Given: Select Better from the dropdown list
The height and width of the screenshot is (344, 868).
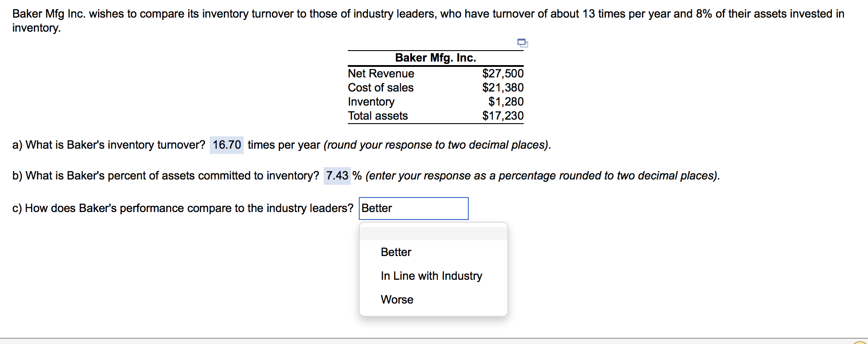Looking at the screenshot, I should (395, 252).
